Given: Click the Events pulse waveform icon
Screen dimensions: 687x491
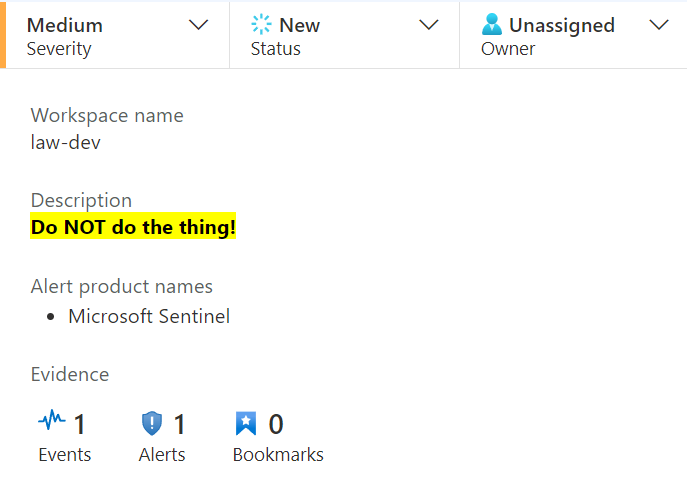Looking at the screenshot, I should (52, 420).
